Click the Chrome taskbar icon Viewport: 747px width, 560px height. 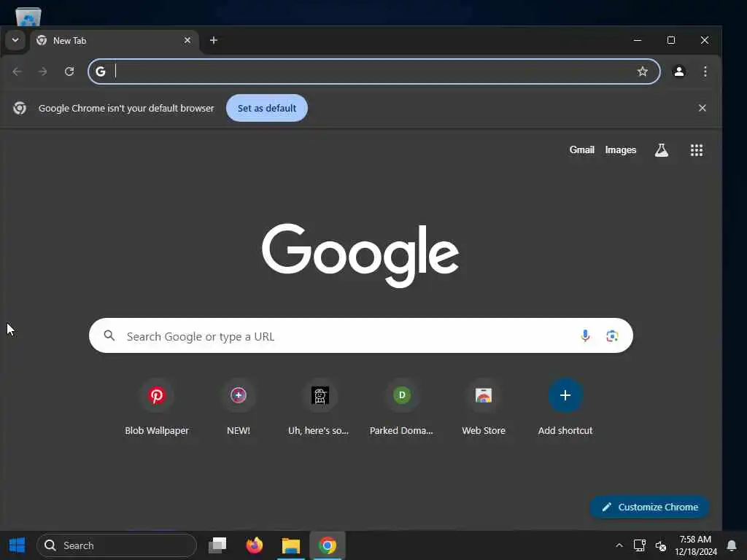click(328, 545)
